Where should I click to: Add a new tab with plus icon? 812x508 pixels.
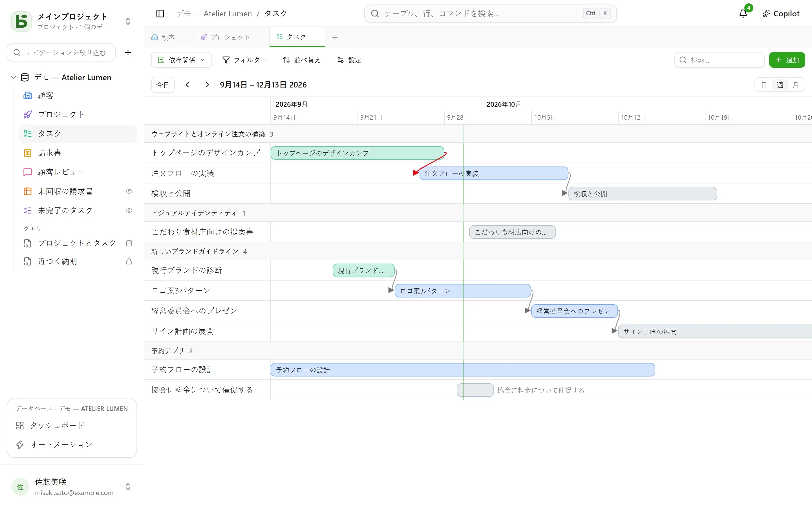coord(335,37)
